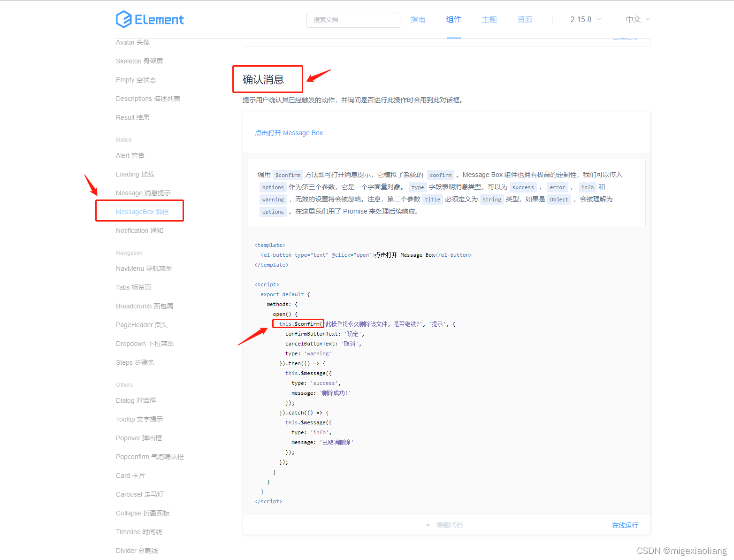Viewport: 734px width, 560px height.
Task: Open Empty 空状态 in the sidebar
Action: tap(136, 80)
